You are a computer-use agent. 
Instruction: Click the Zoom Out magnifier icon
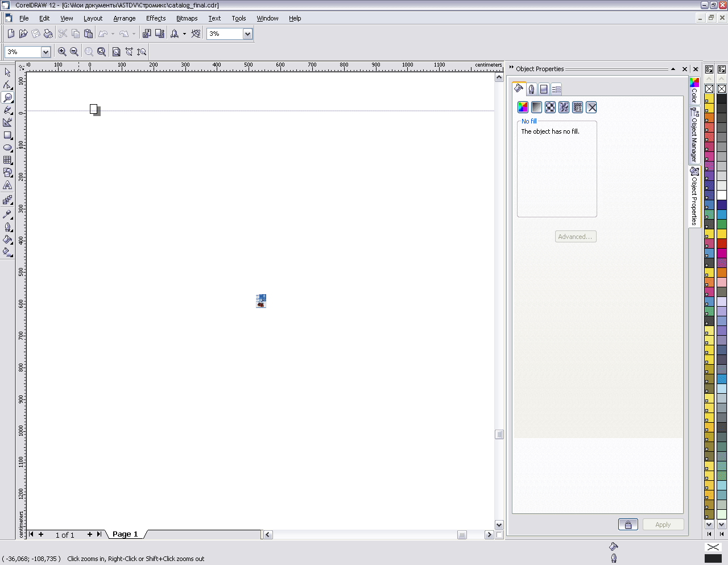pos(74,52)
